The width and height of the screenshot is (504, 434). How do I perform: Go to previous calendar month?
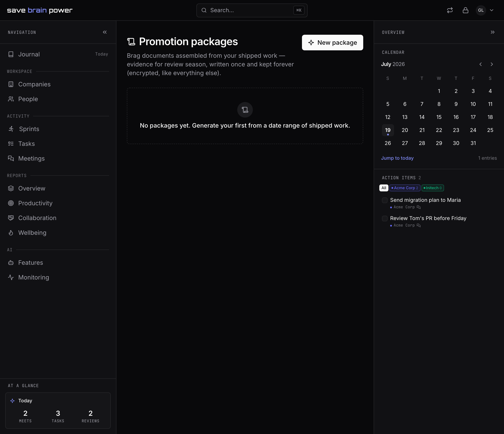coord(481,64)
